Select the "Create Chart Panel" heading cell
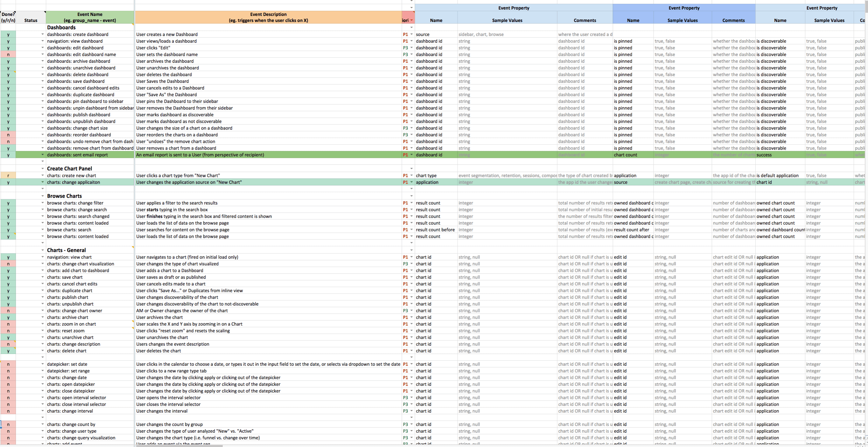The image size is (868, 447). [x=69, y=168]
